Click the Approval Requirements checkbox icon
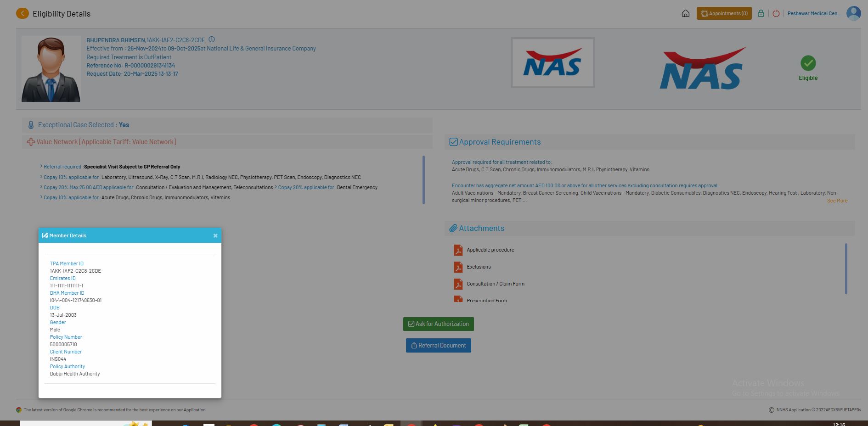This screenshot has width=868, height=426. [453, 142]
